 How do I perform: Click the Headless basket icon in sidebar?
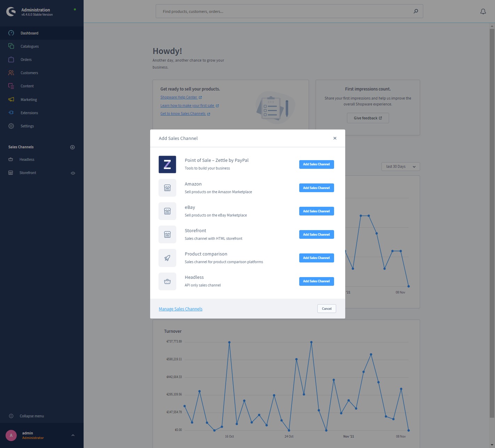(x=11, y=159)
